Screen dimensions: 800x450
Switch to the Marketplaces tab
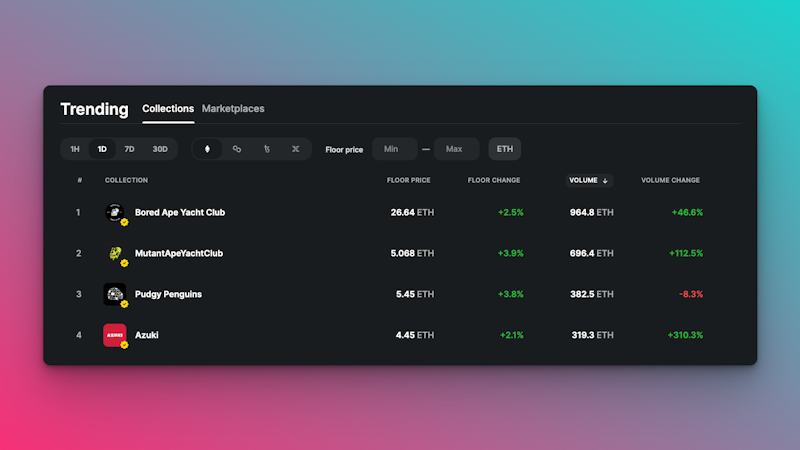233,109
